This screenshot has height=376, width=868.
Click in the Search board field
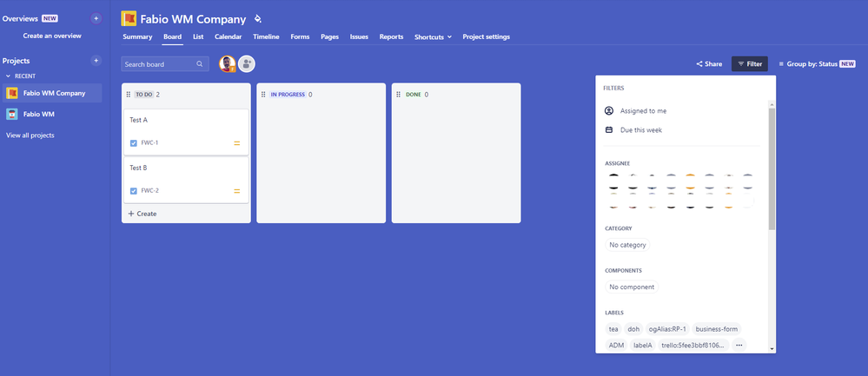(165, 64)
